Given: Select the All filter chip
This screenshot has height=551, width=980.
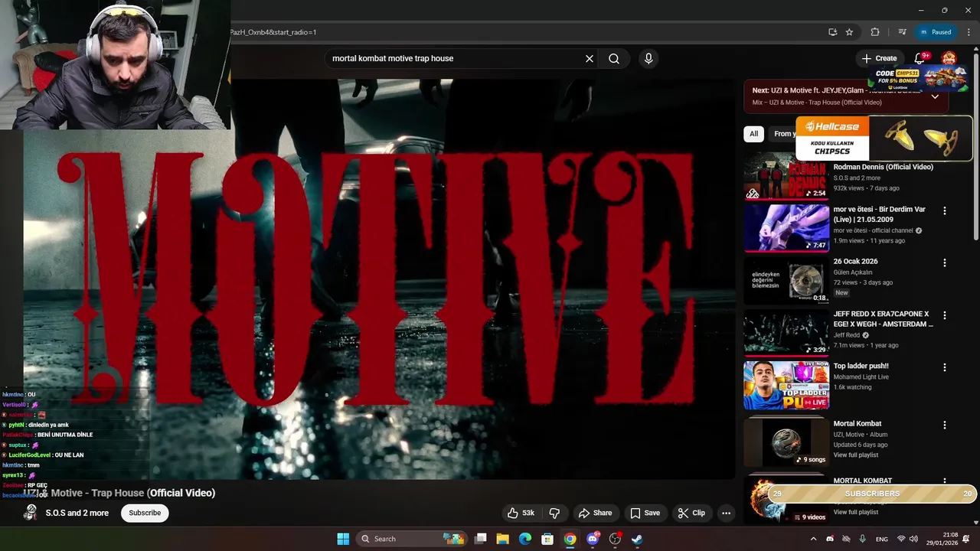Looking at the screenshot, I should point(753,134).
